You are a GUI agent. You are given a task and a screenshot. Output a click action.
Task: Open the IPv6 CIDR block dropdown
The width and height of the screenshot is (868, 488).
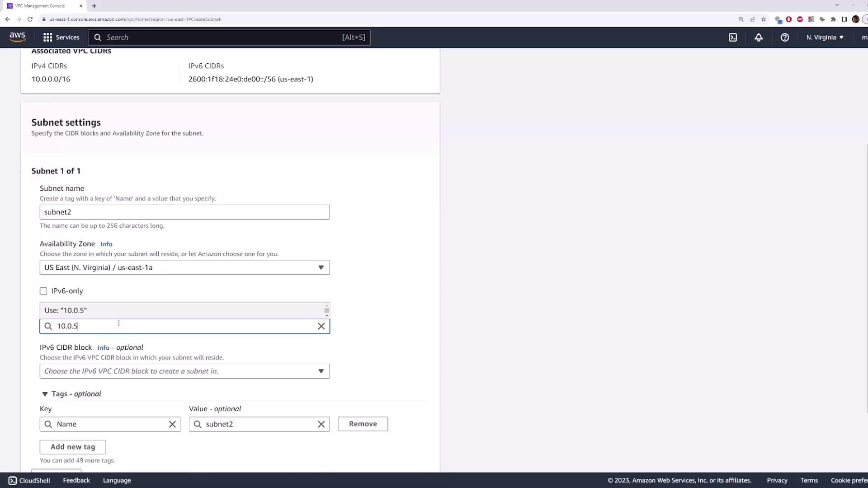(x=184, y=371)
